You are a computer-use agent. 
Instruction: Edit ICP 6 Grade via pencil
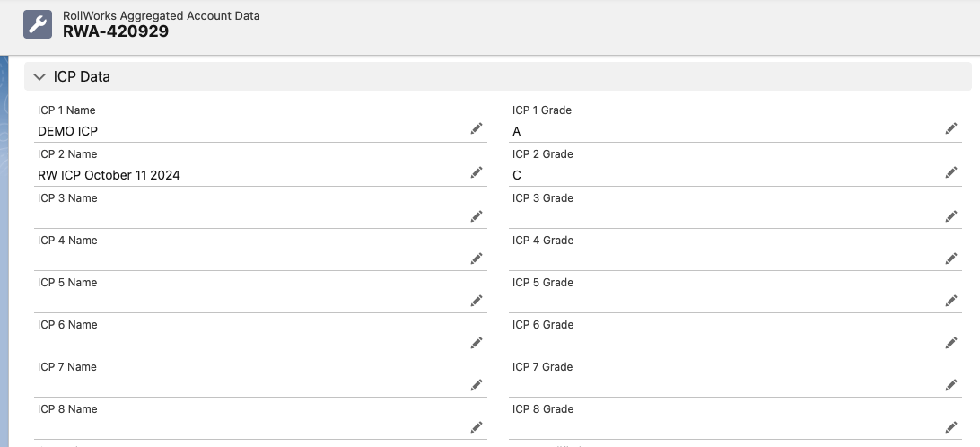click(x=951, y=343)
